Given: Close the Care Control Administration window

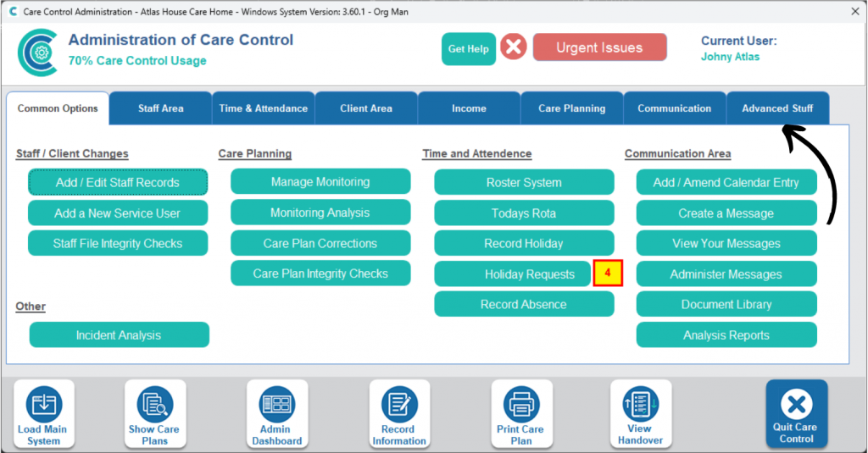Looking at the screenshot, I should click(x=854, y=11).
